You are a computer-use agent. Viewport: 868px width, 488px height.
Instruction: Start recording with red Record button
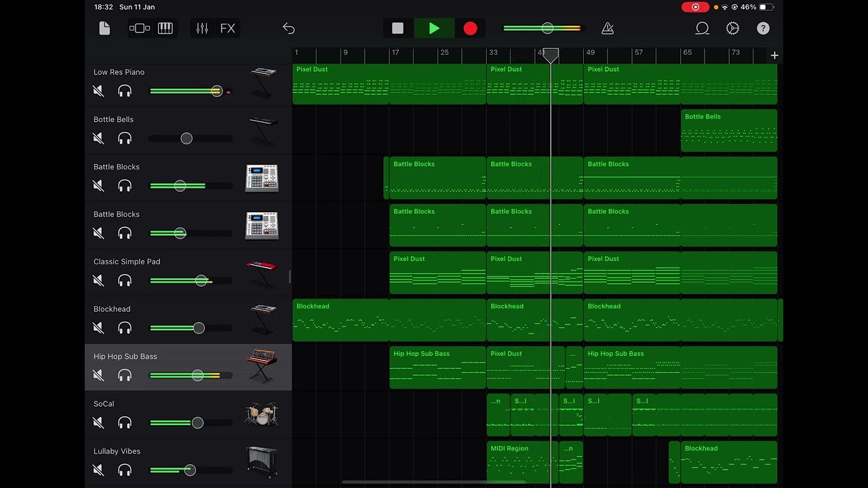click(x=470, y=28)
